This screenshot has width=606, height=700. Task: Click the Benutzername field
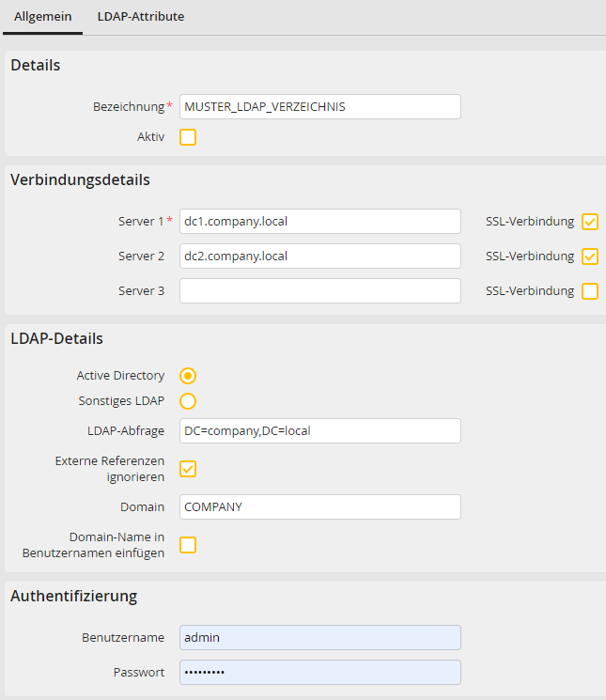[x=319, y=638]
